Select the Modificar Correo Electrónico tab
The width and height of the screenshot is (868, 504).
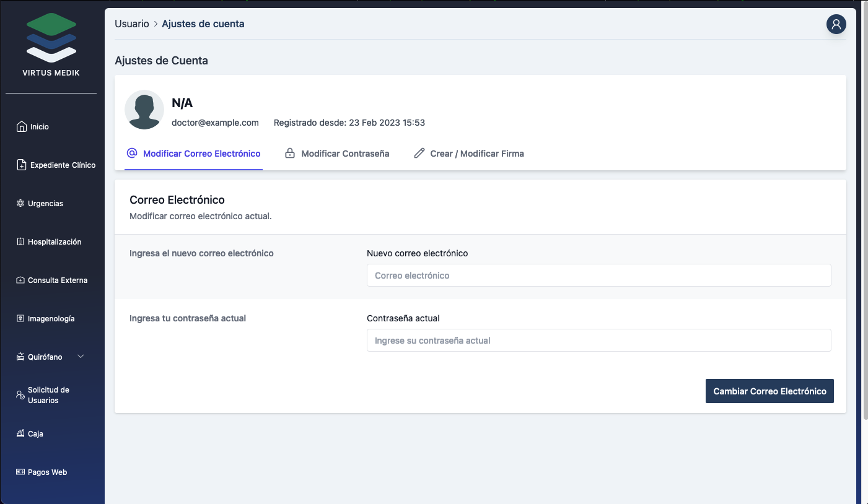193,154
